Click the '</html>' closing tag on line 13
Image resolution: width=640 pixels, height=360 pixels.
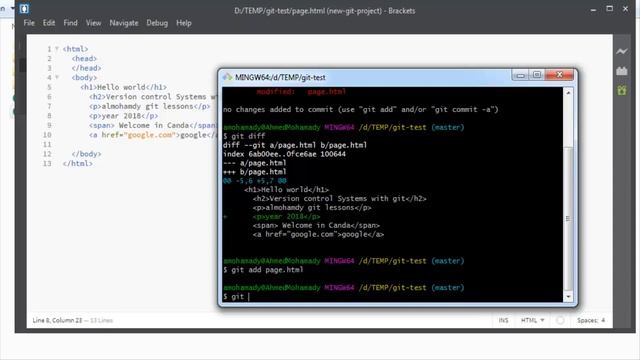point(78,163)
